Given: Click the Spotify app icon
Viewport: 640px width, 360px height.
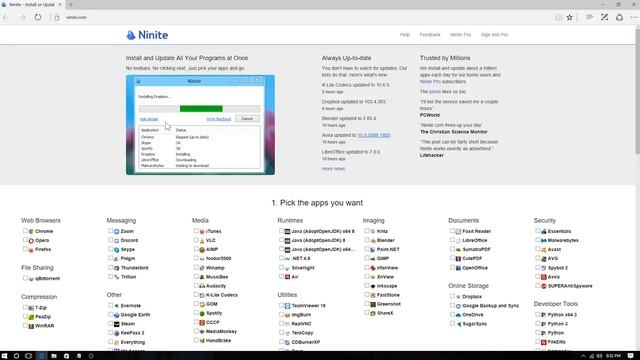Looking at the screenshot, I should [x=202, y=313].
